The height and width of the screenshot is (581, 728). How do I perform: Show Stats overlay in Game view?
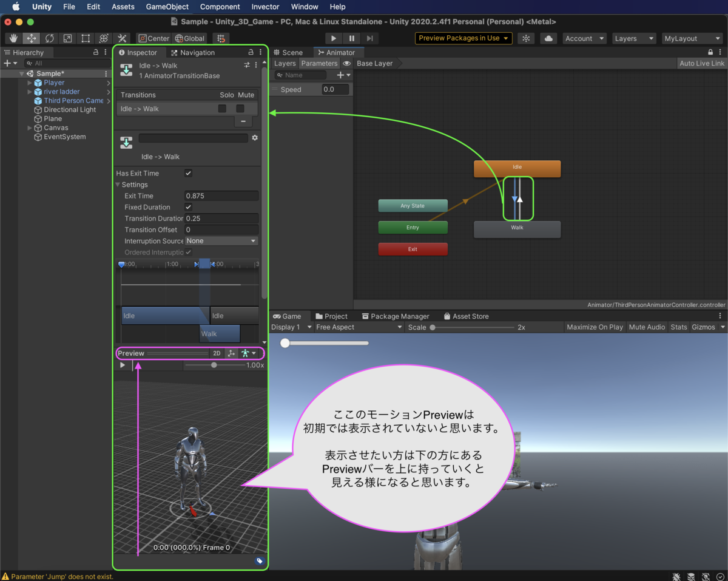click(679, 327)
